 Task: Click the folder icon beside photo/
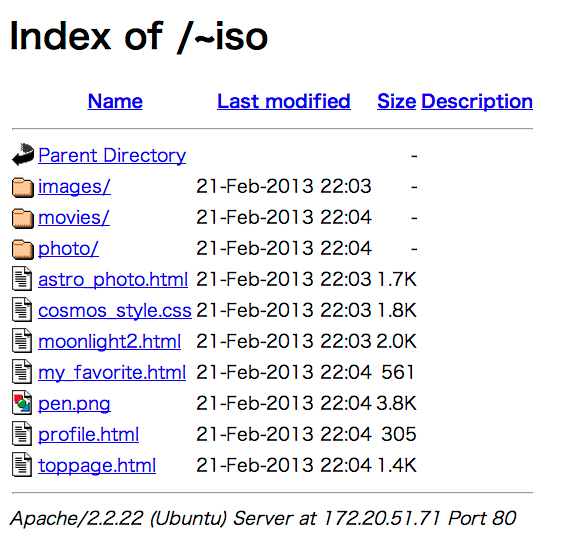click(x=23, y=249)
